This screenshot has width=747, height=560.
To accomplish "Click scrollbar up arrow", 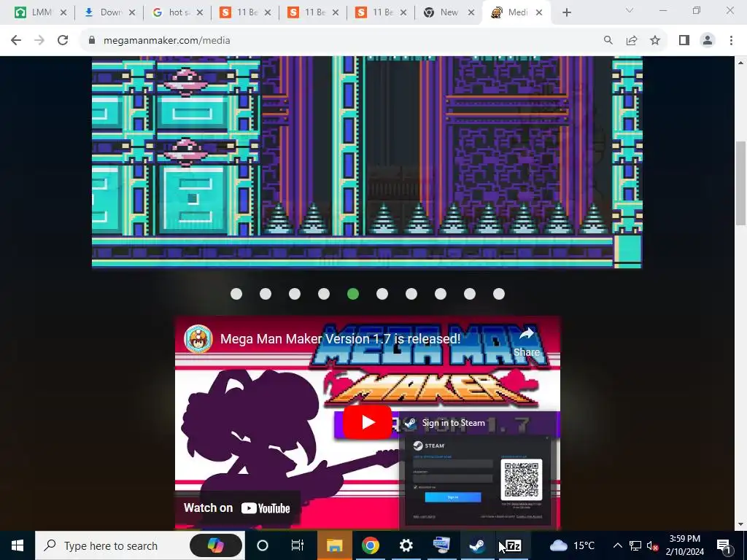I will click(x=740, y=62).
